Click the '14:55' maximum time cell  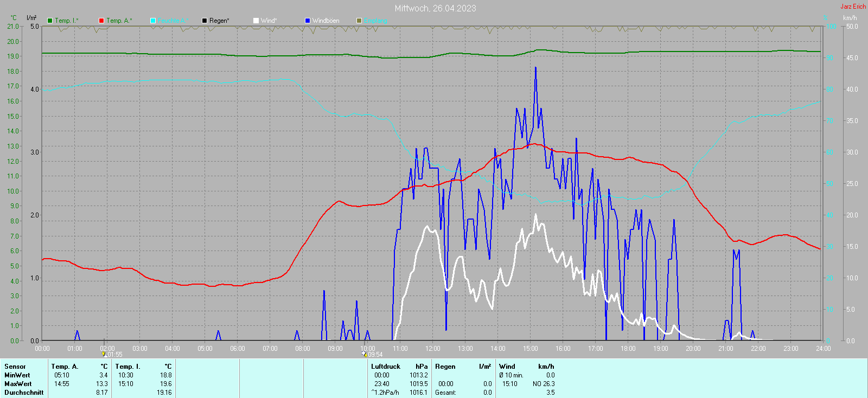coord(62,384)
